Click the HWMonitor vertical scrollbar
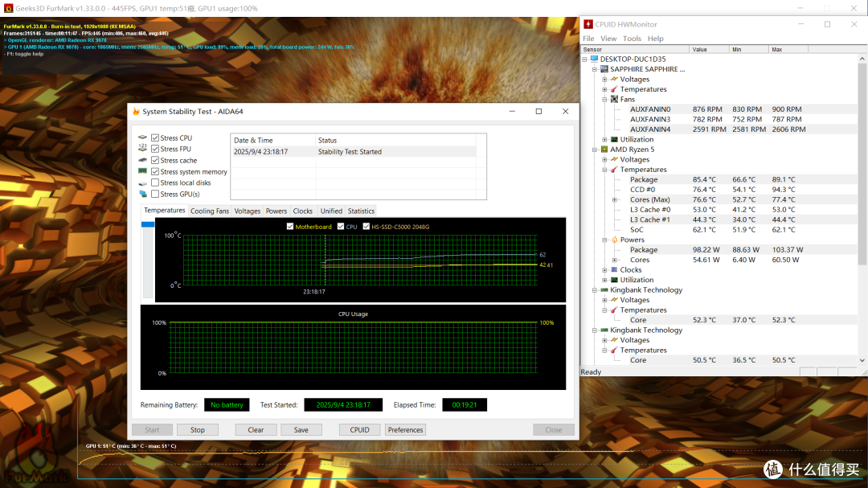 pos(862,209)
